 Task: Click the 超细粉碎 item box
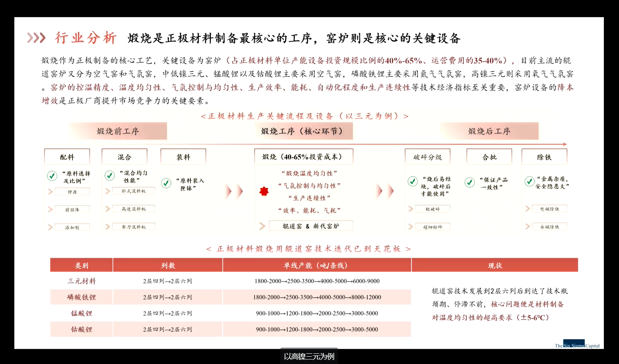point(433,226)
